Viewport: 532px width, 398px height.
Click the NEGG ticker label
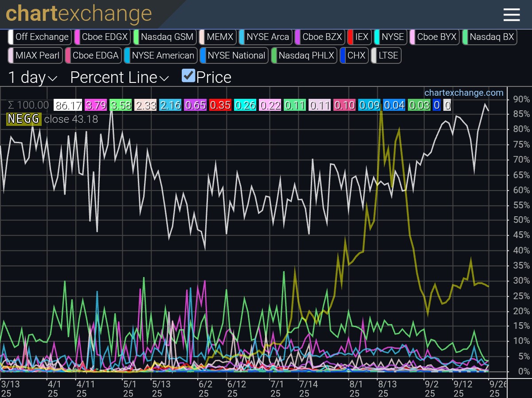pos(23,119)
